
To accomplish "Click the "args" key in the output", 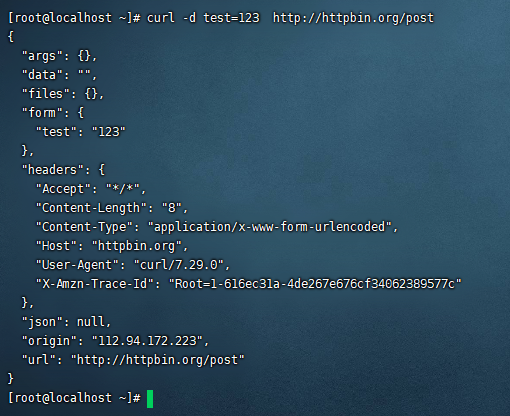I will tap(42, 56).
